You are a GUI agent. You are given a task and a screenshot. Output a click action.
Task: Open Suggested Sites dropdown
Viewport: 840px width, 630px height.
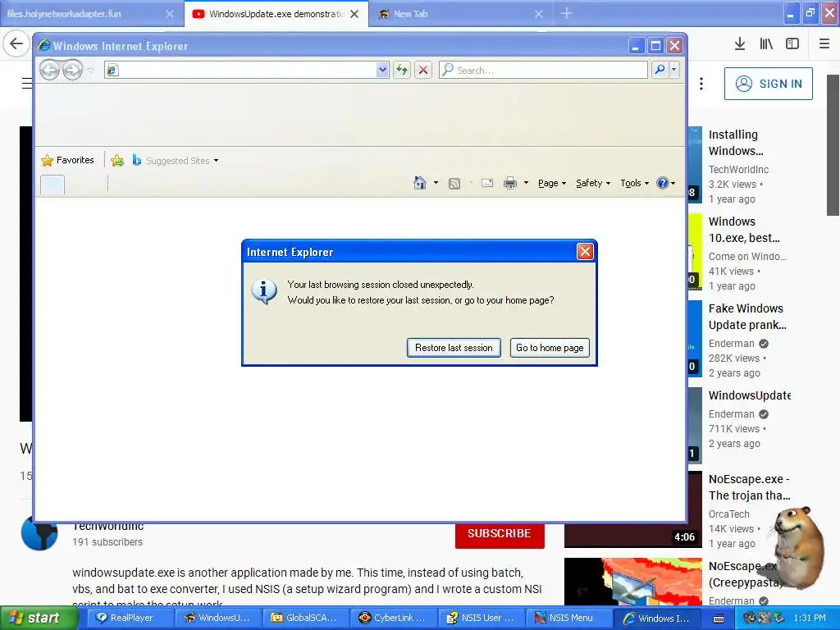click(x=176, y=160)
